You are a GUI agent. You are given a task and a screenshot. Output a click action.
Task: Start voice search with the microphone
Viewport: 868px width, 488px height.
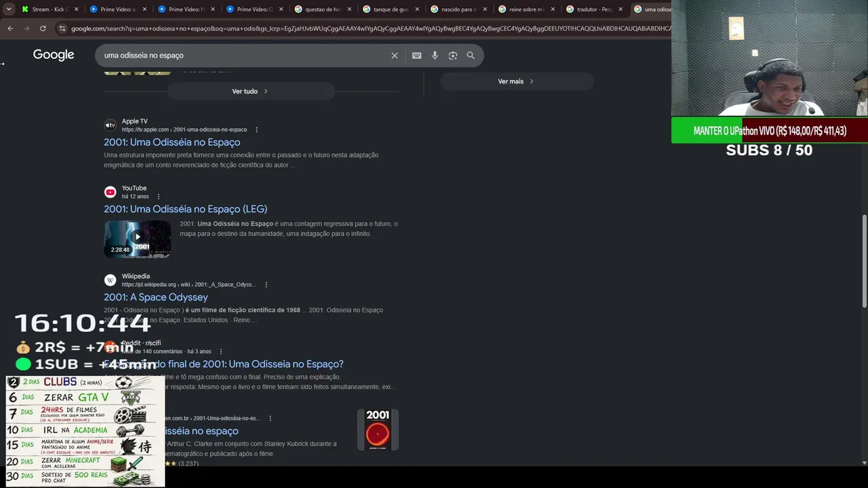pyautogui.click(x=435, y=56)
